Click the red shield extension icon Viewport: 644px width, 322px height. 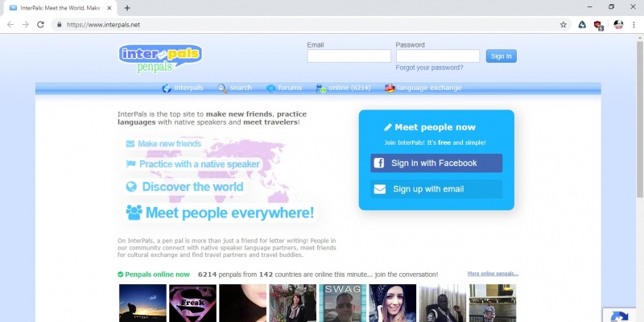(598, 26)
